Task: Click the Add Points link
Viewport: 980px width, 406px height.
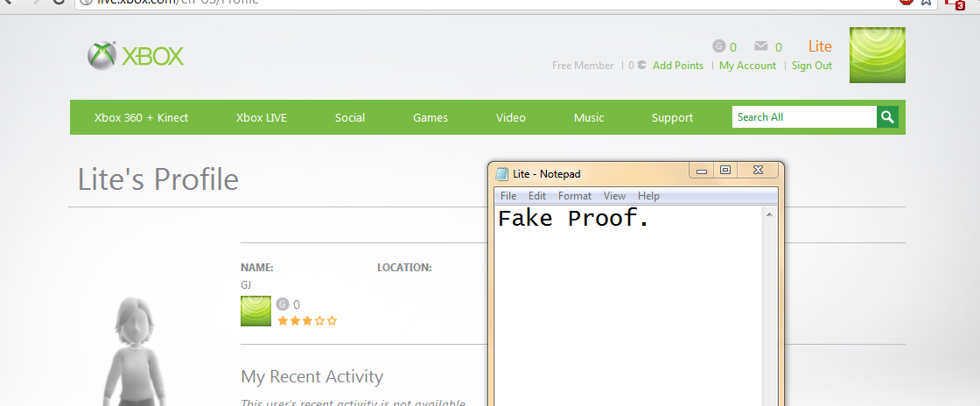Action: pyautogui.click(x=678, y=66)
